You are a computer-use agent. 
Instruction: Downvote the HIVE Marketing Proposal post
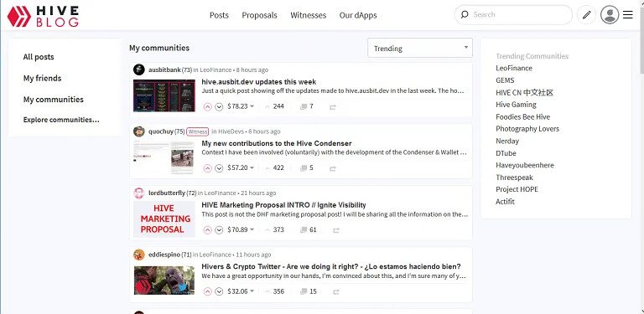(219, 230)
